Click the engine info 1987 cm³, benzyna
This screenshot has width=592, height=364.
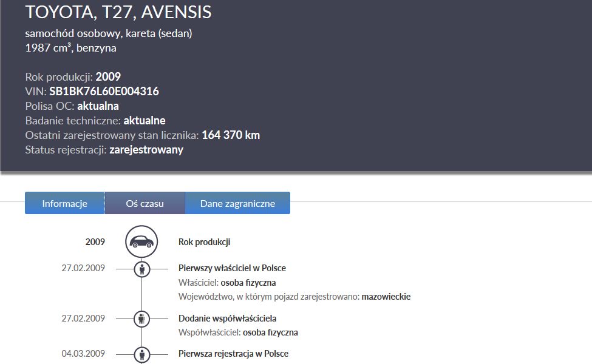[70, 48]
